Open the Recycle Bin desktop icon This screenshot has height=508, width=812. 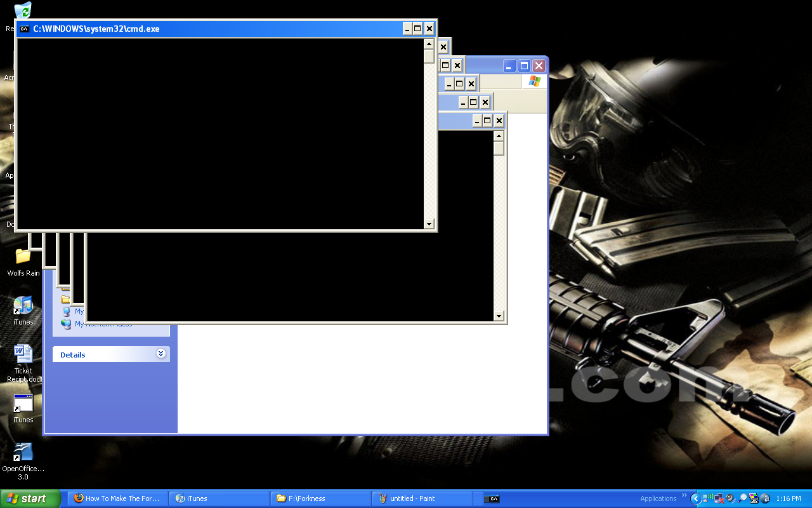coord(23,11)
